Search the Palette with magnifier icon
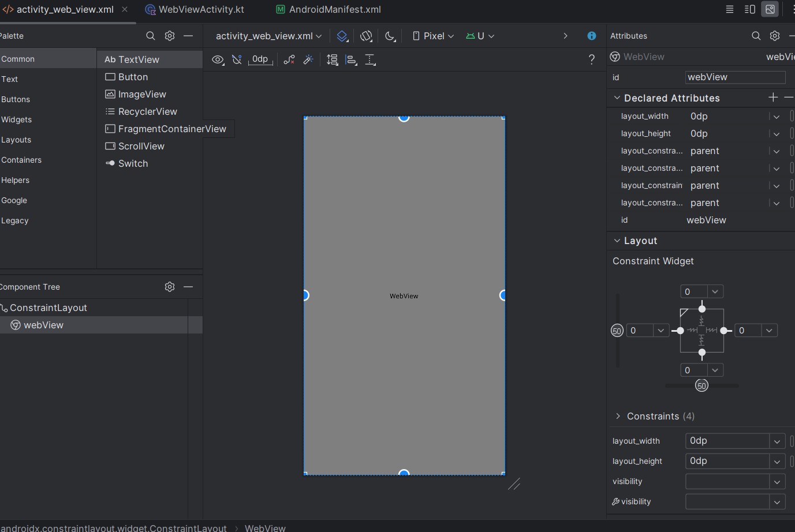 tap(151, 36)
